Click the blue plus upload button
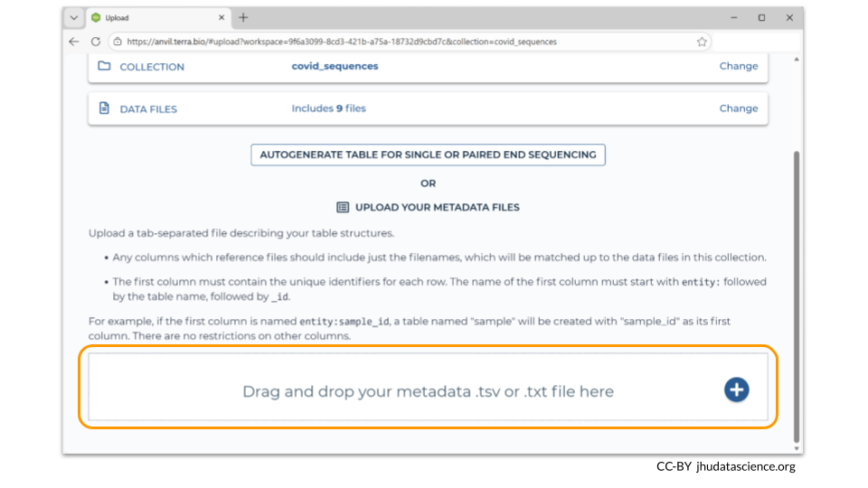The image size is (868, 488). tap(736, 389)
